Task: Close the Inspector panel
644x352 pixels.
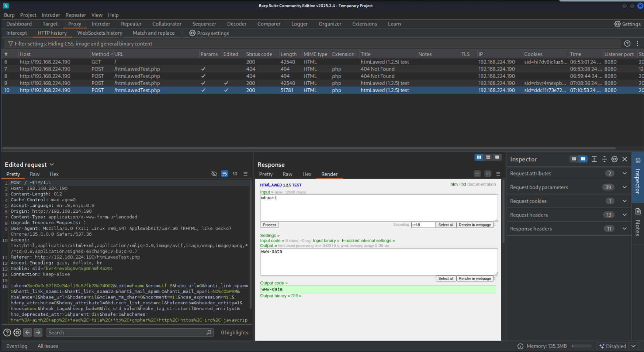Action: [x=625, y=159]
